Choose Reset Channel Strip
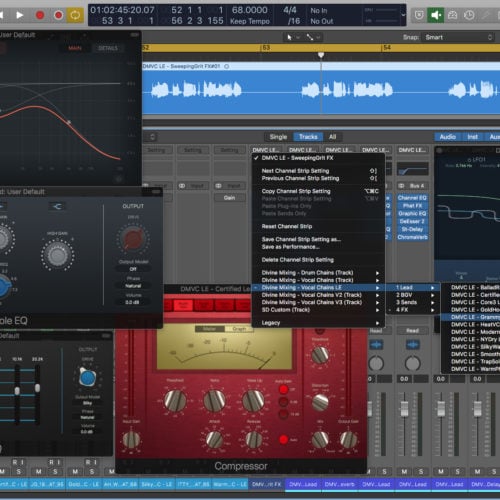Screen dimensions: 500x500 pyautogui.click(x=318, y=226)
